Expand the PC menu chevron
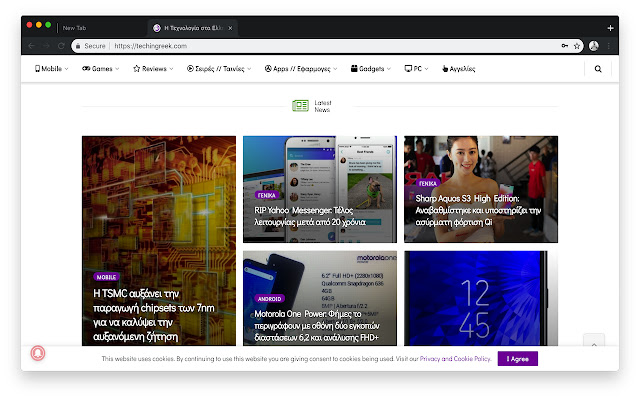The height and width of the screenshot is (400, 640). (x=427, y=69)
